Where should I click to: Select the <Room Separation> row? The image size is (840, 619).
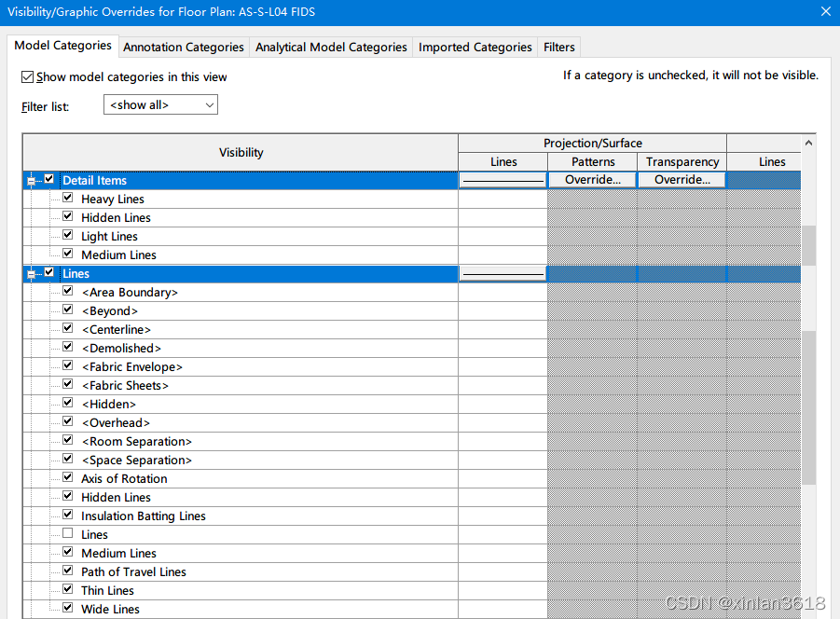click(x=137, y=442)
